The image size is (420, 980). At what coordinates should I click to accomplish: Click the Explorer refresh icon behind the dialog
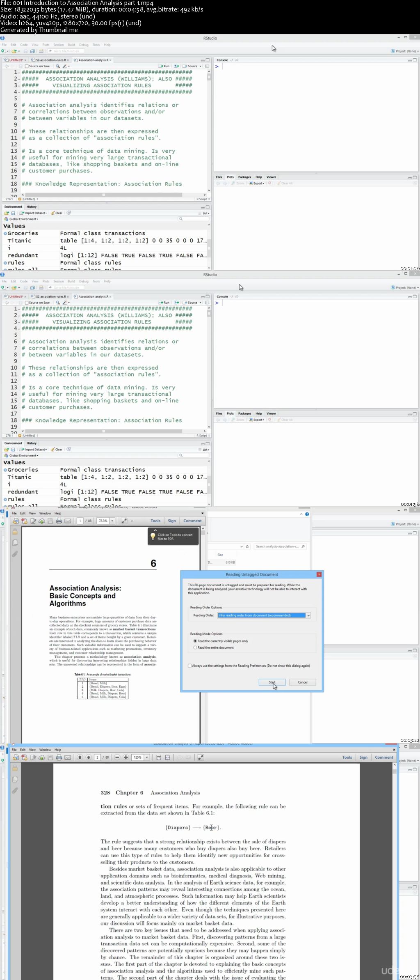[x=247, y=546]
